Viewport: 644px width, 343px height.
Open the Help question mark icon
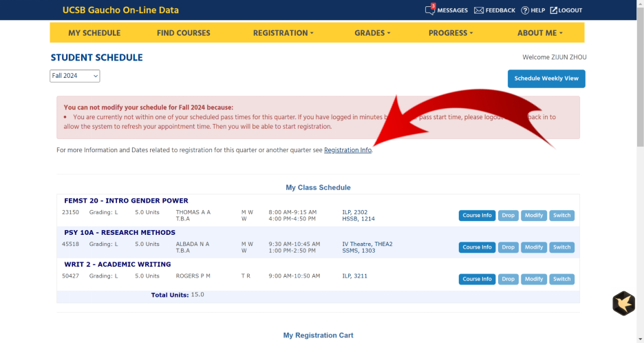525,10
